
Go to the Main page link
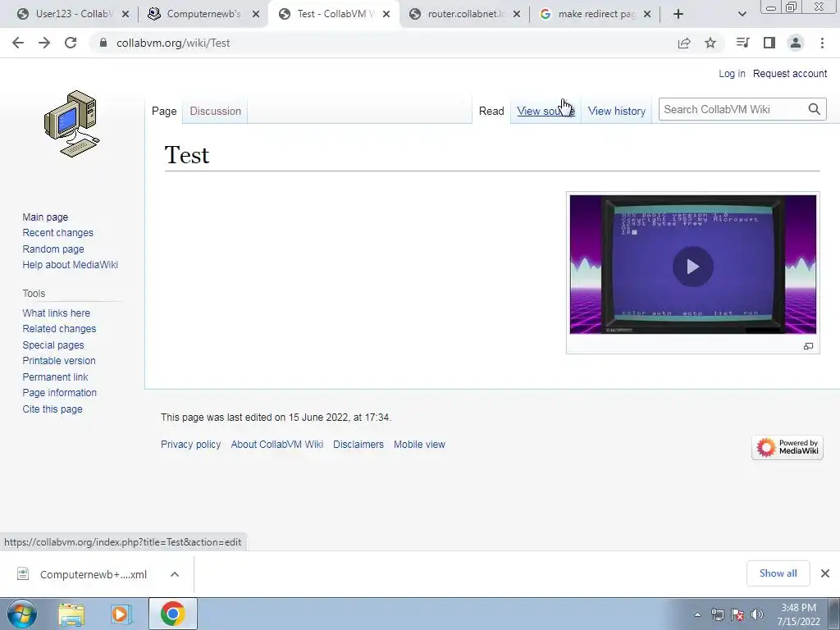(45, 217)
